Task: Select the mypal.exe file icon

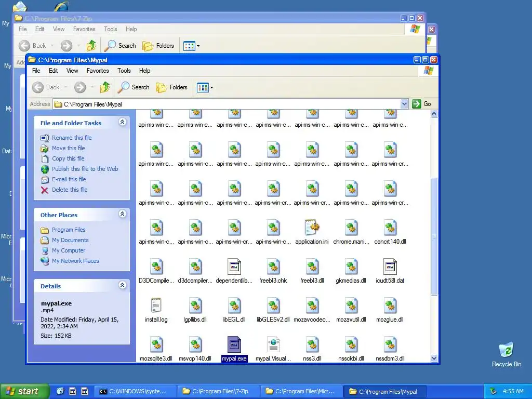Action: pos(234,344)
